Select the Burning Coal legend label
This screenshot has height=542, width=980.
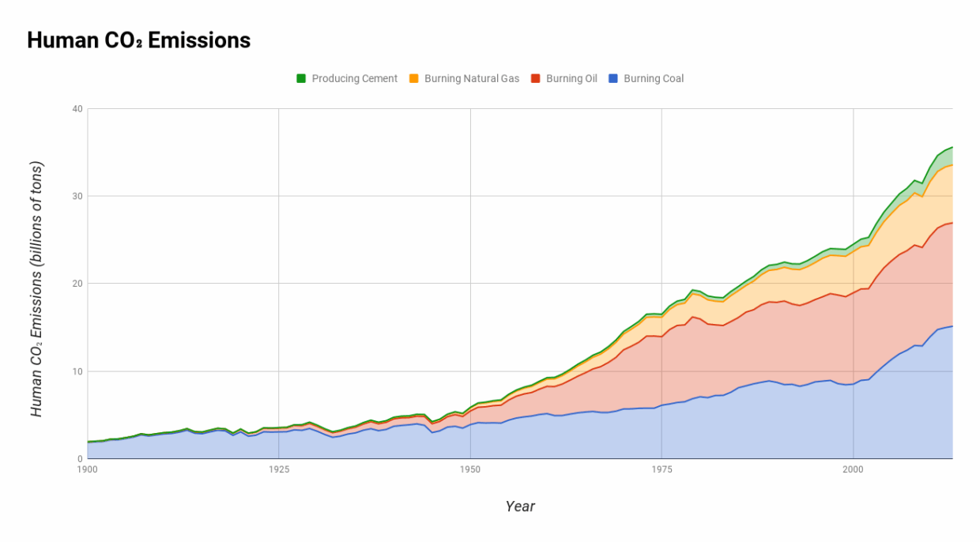(x=654, y=78)
